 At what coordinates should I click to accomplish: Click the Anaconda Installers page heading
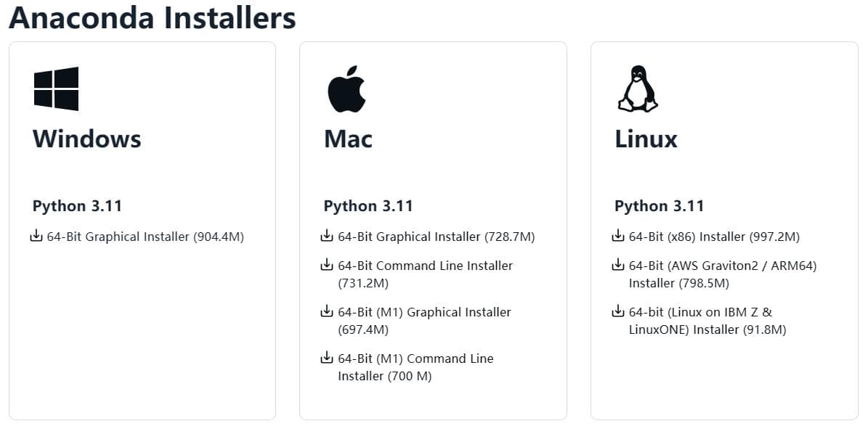(153, 17)
